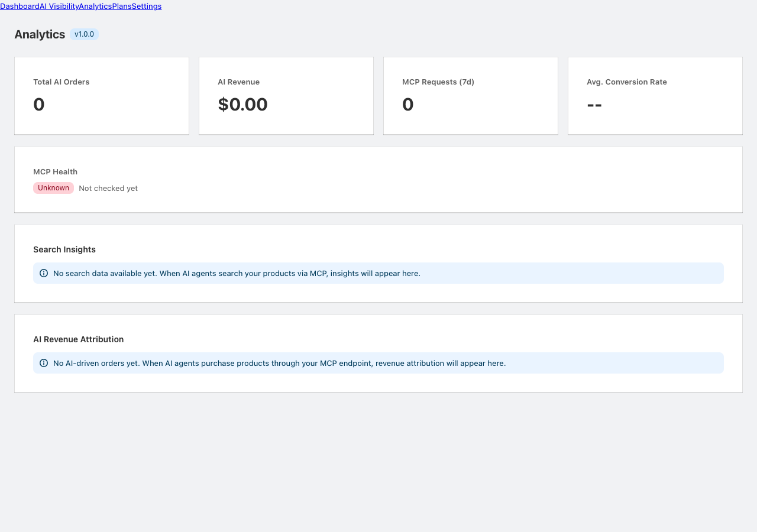
Task: Click the MCP Health label
Action: pos(56,172)
